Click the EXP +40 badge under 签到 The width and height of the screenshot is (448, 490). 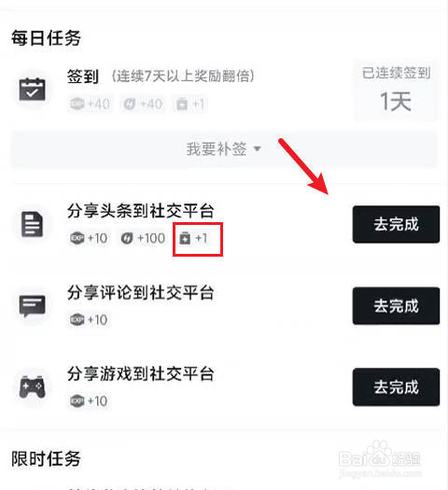pos(90,104)
